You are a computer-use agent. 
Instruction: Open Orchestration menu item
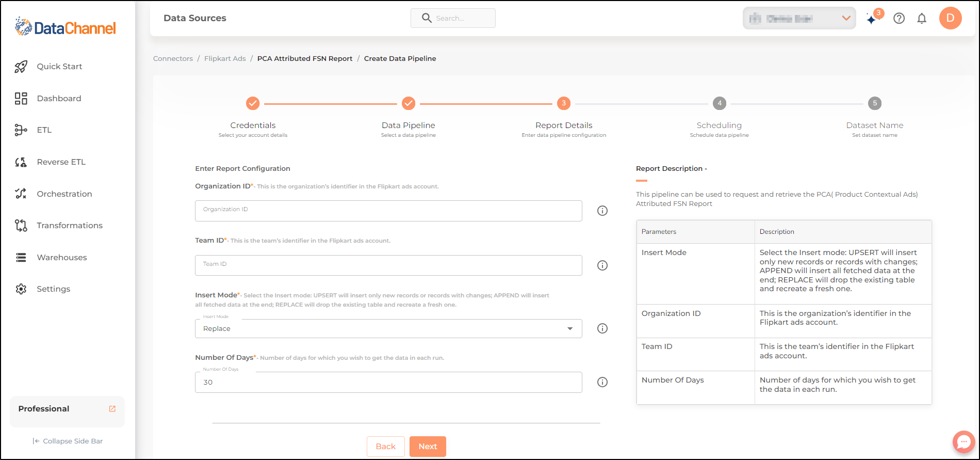click(x=64, y=194)
